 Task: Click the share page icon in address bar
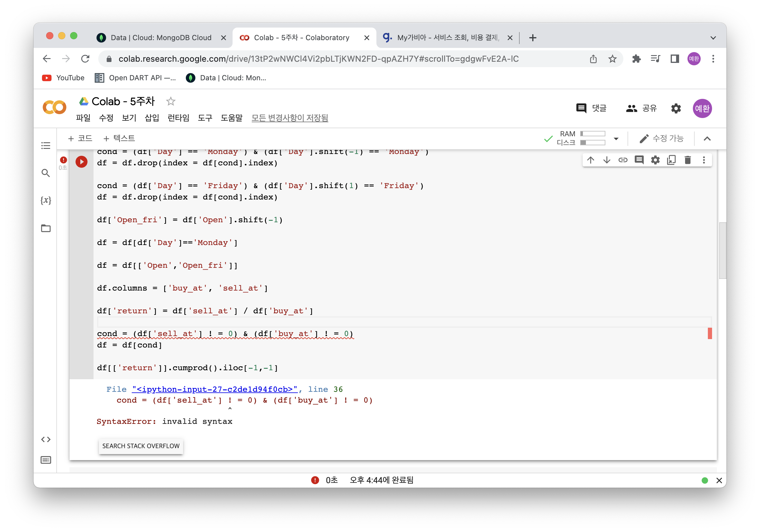coord(593,59)
